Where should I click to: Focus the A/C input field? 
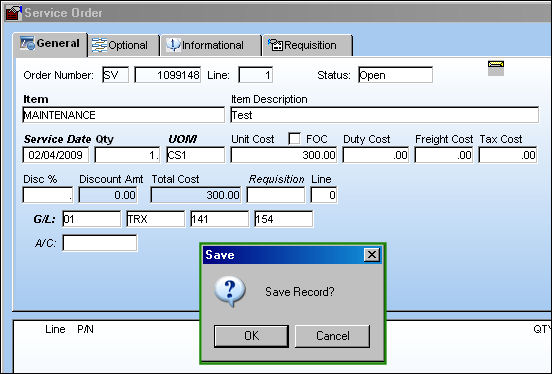click(x=100, y=243)
